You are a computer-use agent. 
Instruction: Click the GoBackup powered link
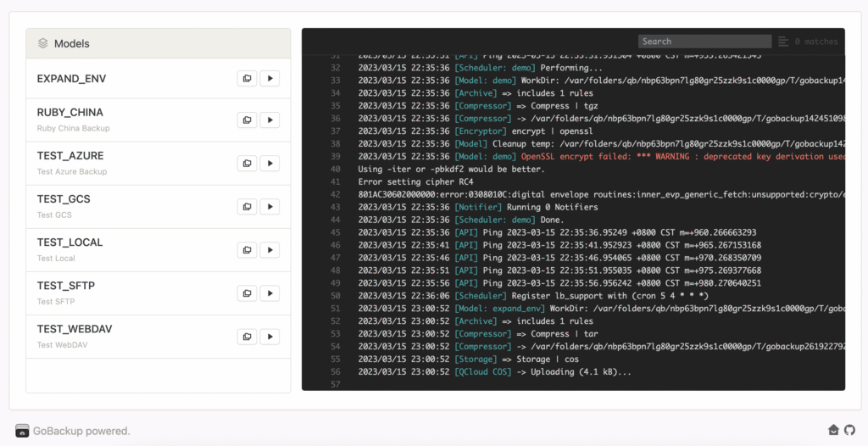click(x=81, y=431)
